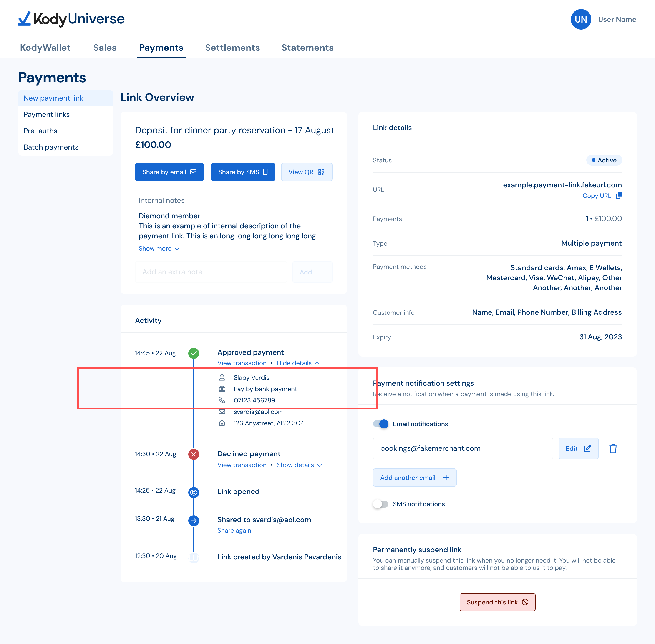Open Payment links in sidebar
This screenshot has height=644, width=655.
66,114
